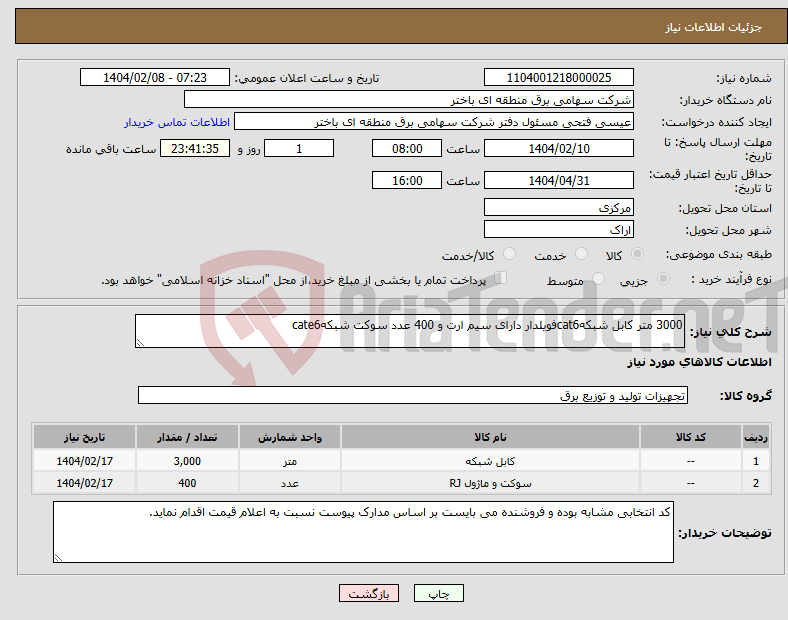Click the buyer name field شرکت سهامی برق

click(x=409, y=99)
